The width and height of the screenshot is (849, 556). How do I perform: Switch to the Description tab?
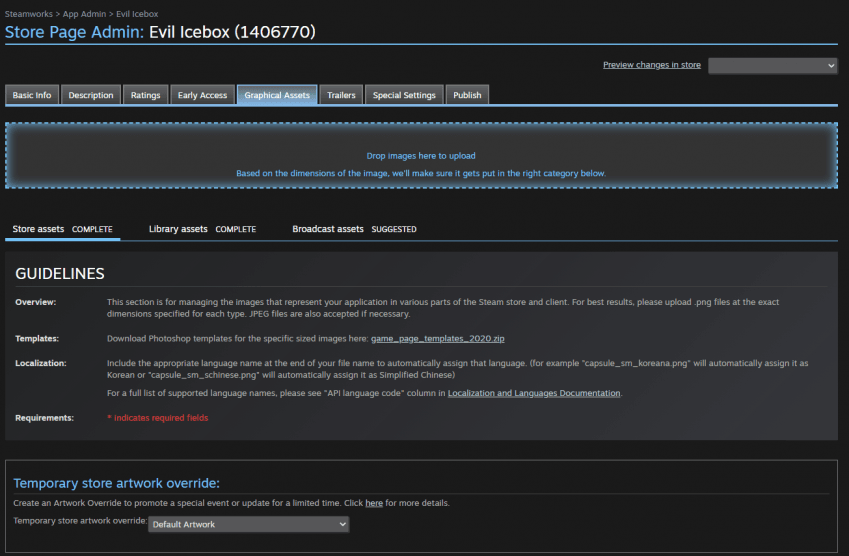pos(91,95)
